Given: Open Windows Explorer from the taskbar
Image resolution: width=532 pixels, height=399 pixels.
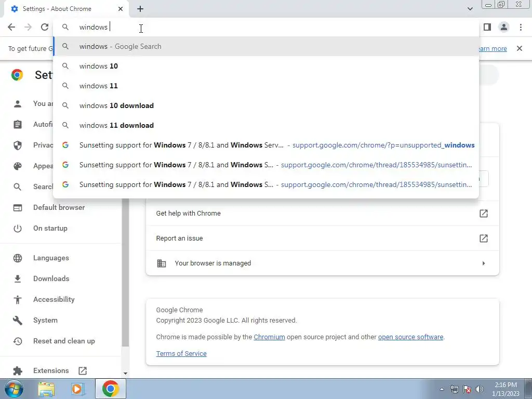Looking at the screenshot, I should pos(46,389).
